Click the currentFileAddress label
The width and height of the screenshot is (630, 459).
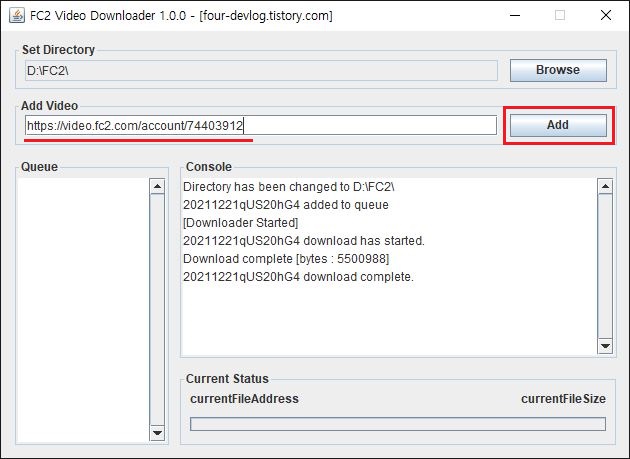[x=244, y=399]
